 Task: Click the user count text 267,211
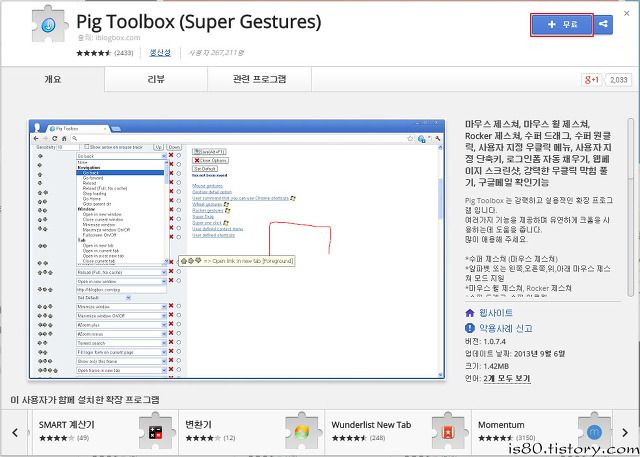point(216,53)
